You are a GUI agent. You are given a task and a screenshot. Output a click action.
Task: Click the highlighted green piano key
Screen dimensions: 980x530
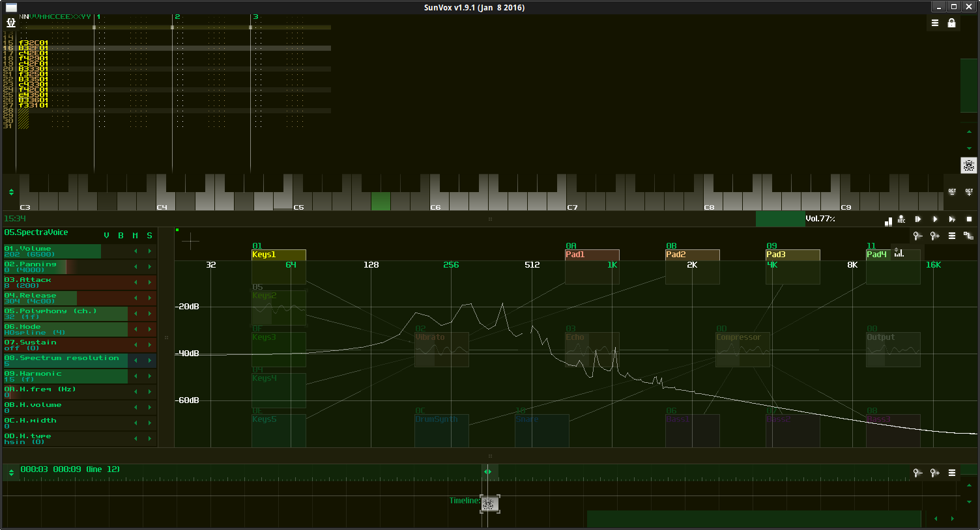pyautogui.click(x=381, y=201)
